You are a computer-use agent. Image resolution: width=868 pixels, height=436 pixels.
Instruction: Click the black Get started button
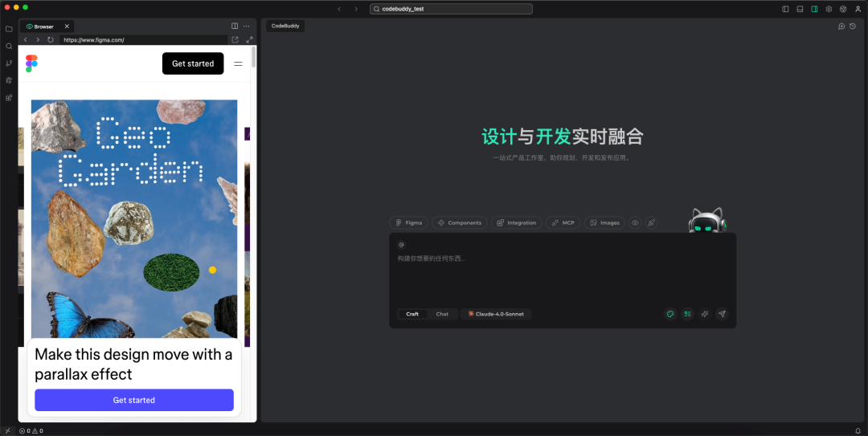click(193, 63)
